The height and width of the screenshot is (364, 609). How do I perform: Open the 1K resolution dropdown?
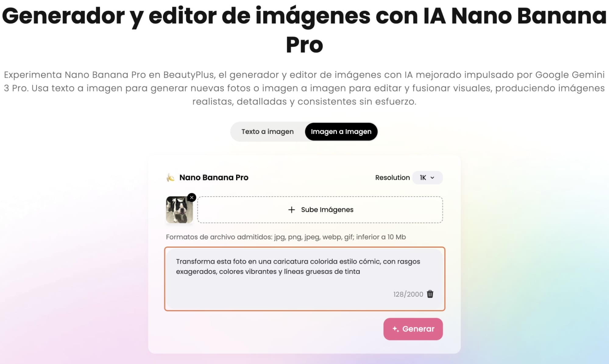click(x=427, y=178)
